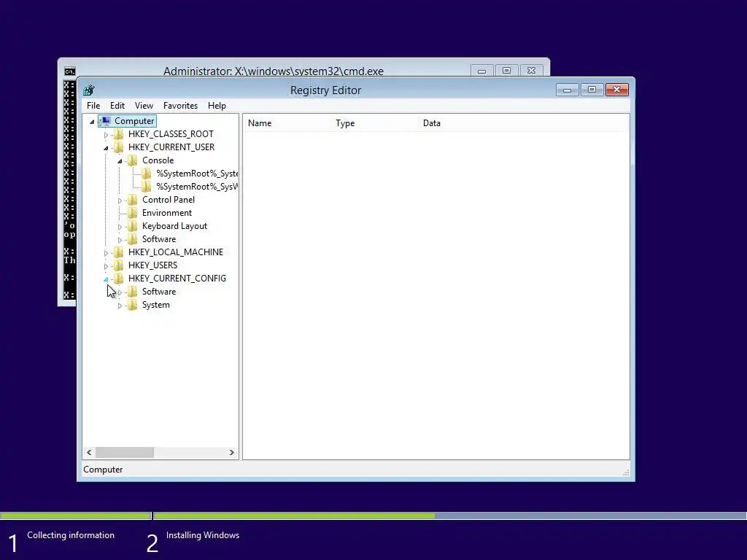Screen dimensions: 747x560
Task: Click the Keyboard Layout folder icon
Action: pos(133,226)
